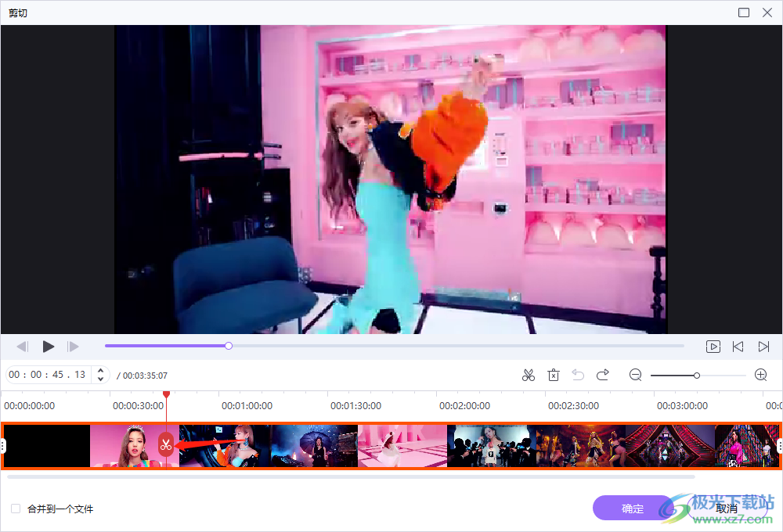Viewport: 783px width, 532px height.
Task: Click the purple playback progress handle
Action: click(x=229, y=346)
